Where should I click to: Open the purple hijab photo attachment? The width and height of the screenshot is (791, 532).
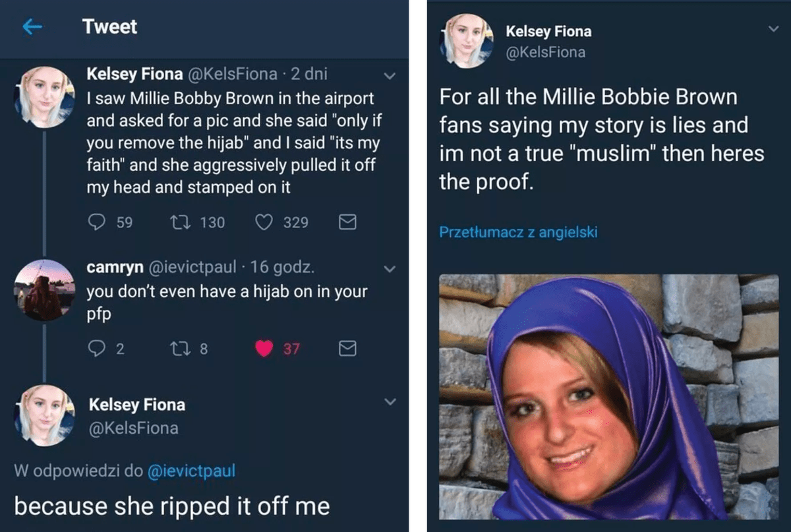point(609,397)
